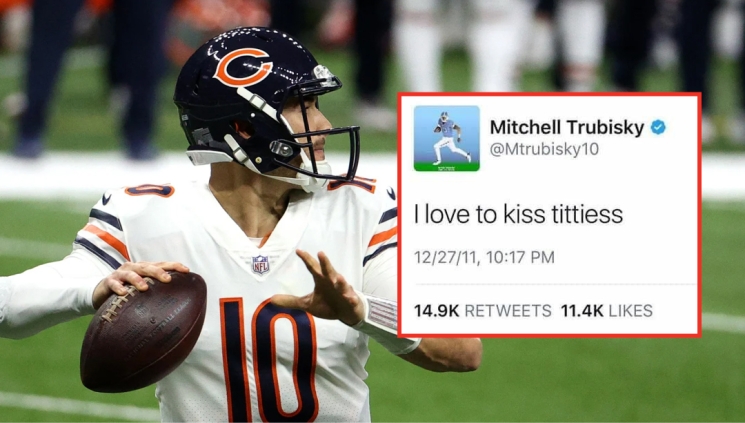Click the orange stripe on right sleeve

(382, 236)
